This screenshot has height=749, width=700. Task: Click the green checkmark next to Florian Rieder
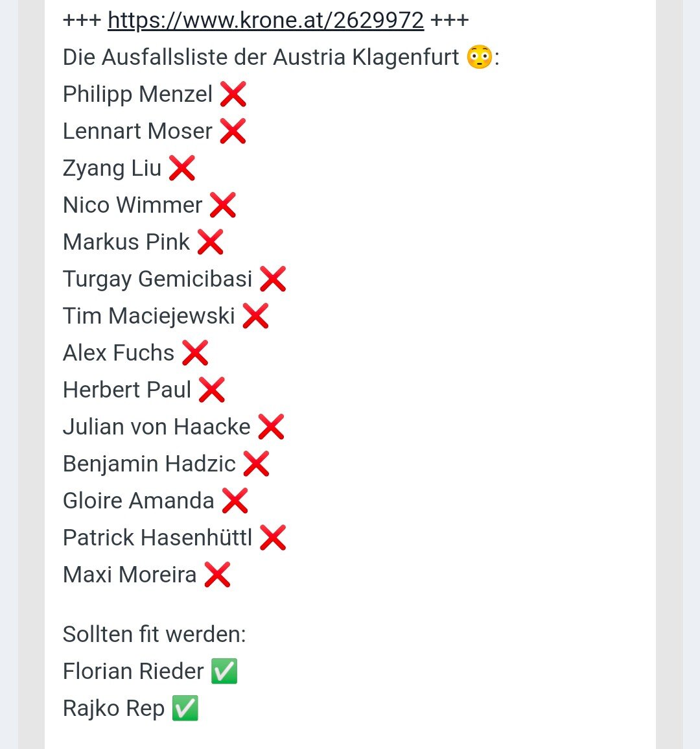click(x=224, y=672)
